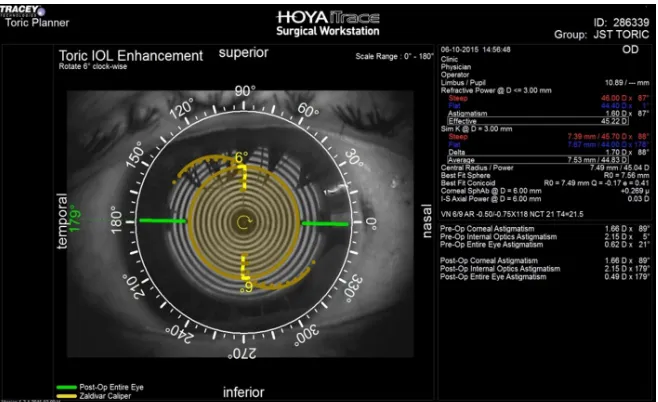Click the boxed Average 7.53 mm row
Screen dimensions: 658x402
point(538,160)
